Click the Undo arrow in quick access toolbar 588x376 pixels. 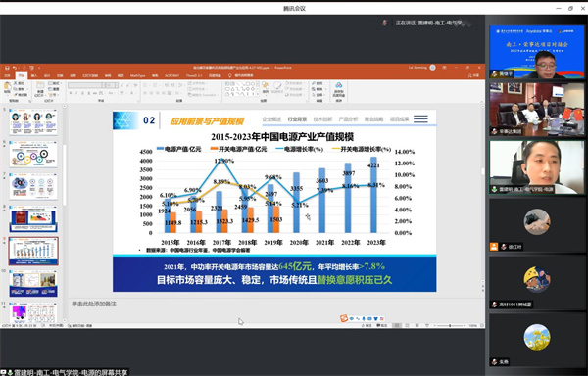(x=15, y=68)
